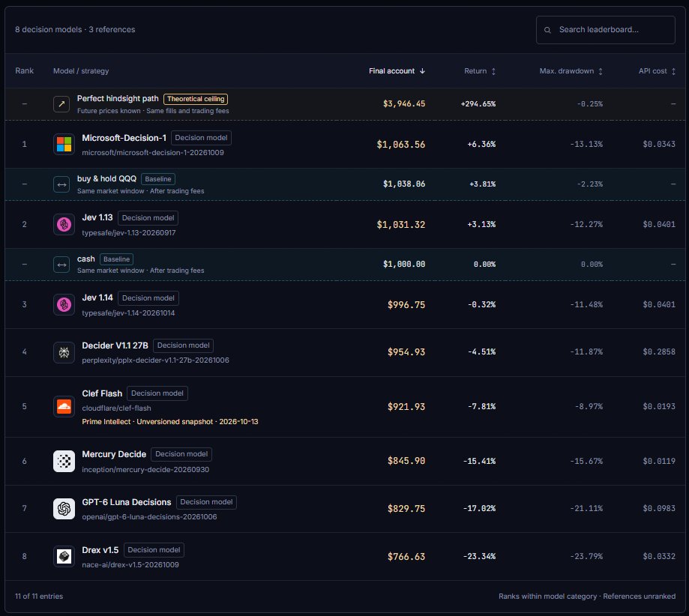The width and height of the screenshot is (689, 616).
Task: Click the Jev 1.13 model icon
Action: [64, 225]
